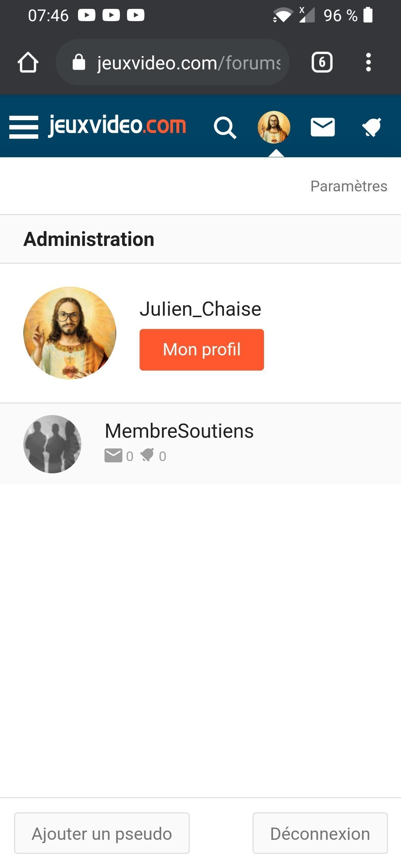401x868 pixels.
Task: Open the Paramètres link
Action: 349,186
